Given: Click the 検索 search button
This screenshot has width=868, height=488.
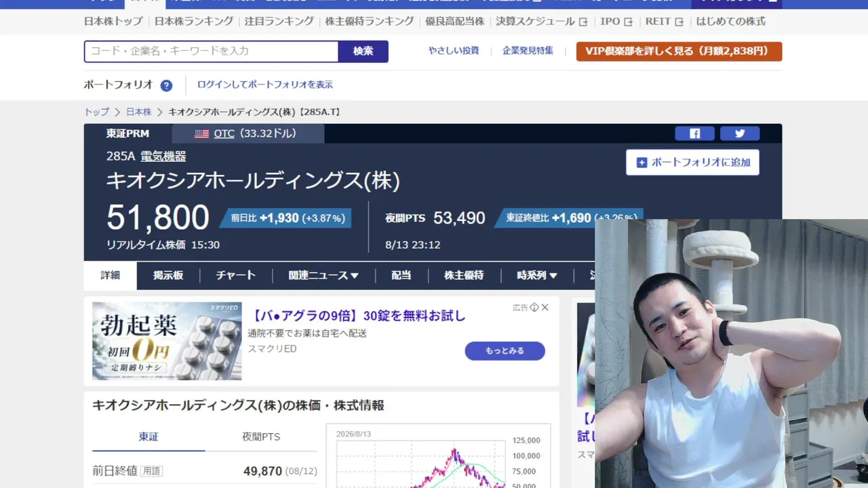Looking at the screenshot, I should point(363,52).
